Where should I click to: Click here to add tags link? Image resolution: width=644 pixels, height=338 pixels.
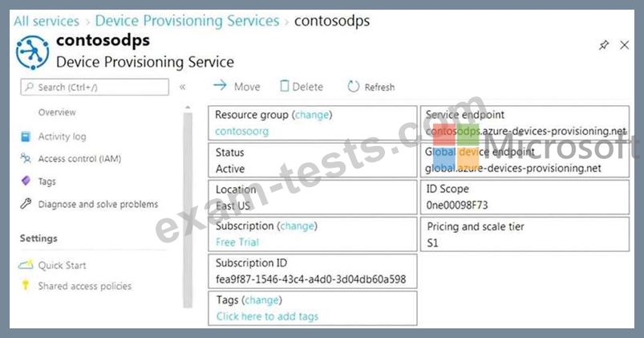click(x=267, y=316)
